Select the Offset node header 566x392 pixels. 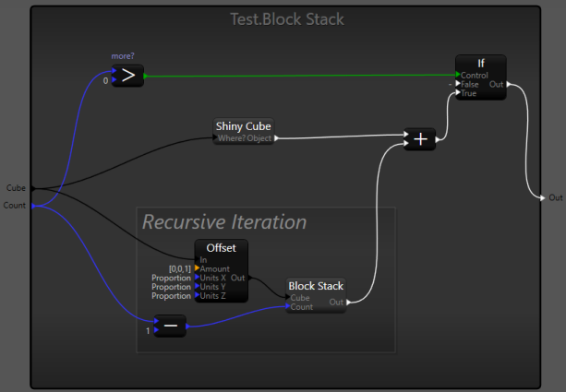221,248
